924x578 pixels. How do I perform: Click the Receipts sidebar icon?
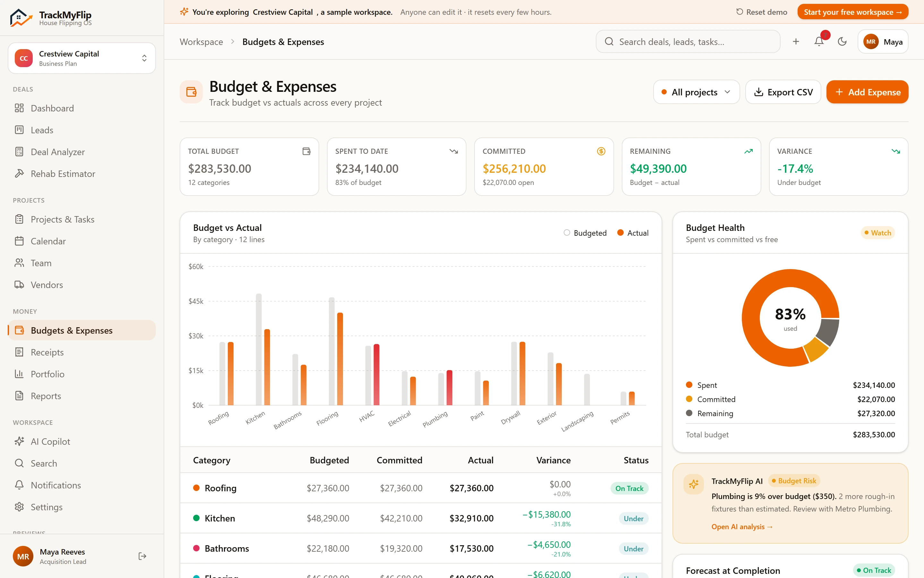tap(19, 352)
